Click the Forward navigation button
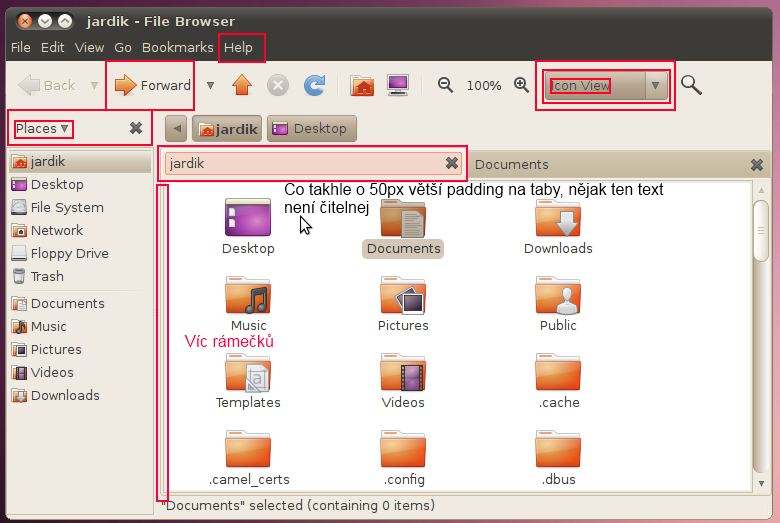 pyautogui.click(x=152, y=86)
